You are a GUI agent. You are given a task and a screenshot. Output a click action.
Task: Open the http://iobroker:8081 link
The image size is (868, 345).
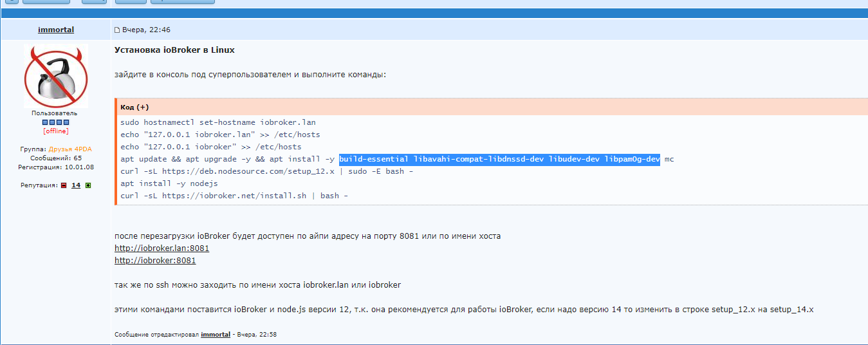point(155,261)
